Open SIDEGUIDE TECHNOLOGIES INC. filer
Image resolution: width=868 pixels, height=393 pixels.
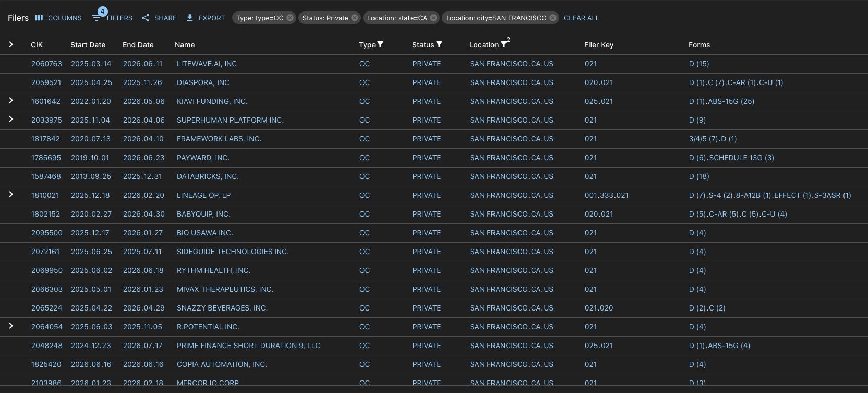click(x=233, y=252)
